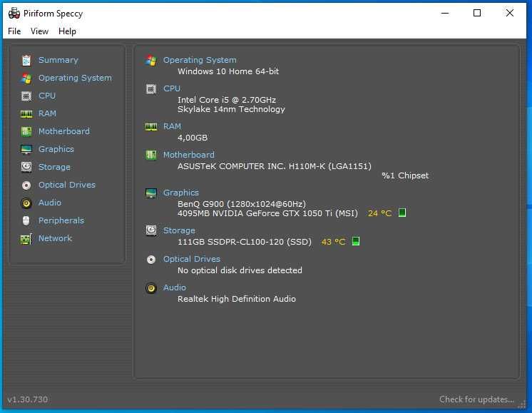
Task: Click the Optical Drives icon in summary panel
Action: tap(151, 260)
